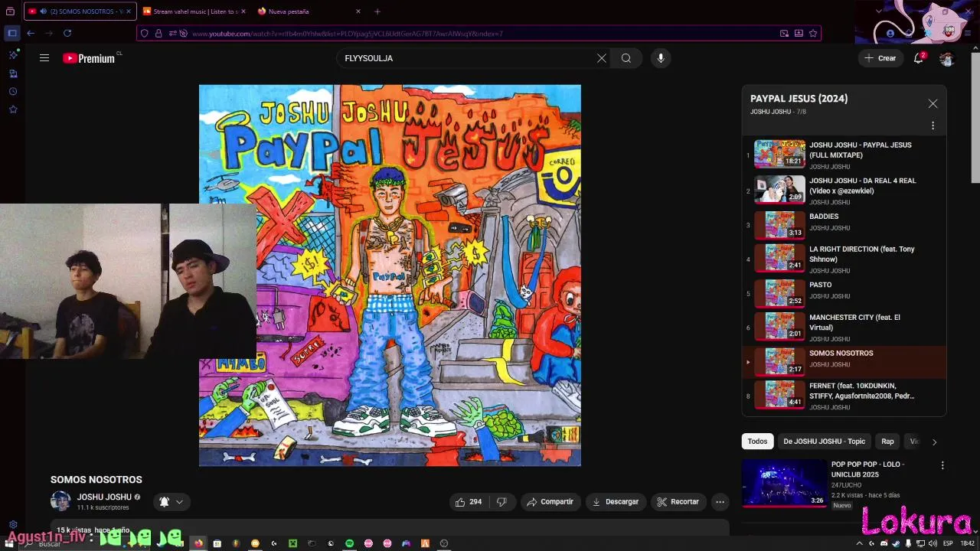The width and height of the screenshot is (980, 551).
Task: Play BADDIES in the playlist
Action: point(844,225)
